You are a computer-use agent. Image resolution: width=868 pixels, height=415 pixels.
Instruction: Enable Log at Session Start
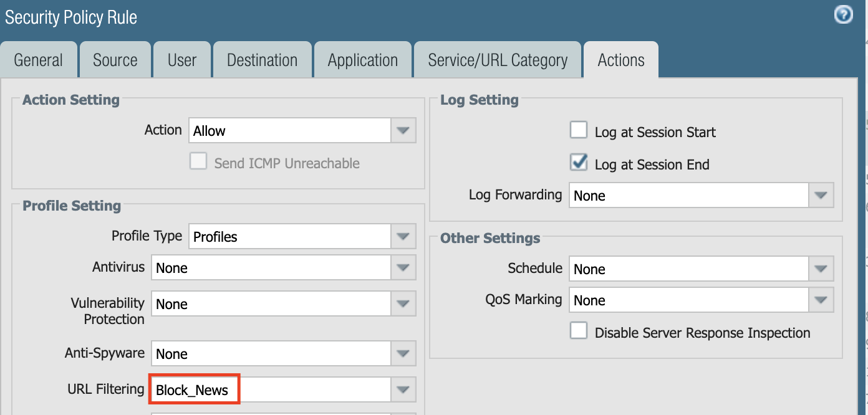click(579, 130)
